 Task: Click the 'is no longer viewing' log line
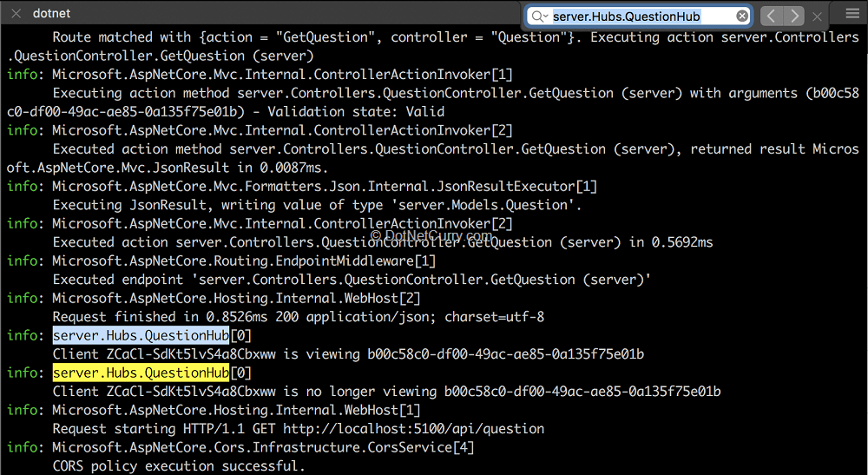(x=386, y=392)
